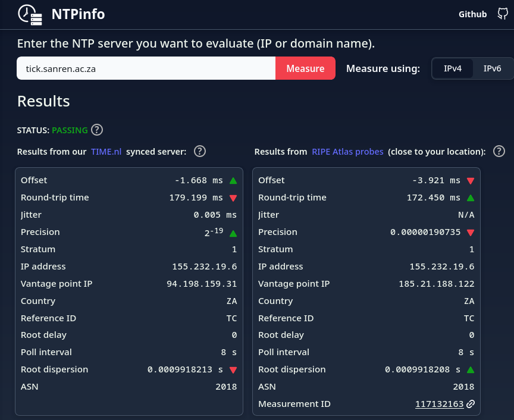The height and width of the screenshot is (420, 514).
Task: Click vantage point IP 94.198.159.31
Action: pos(202,284)
